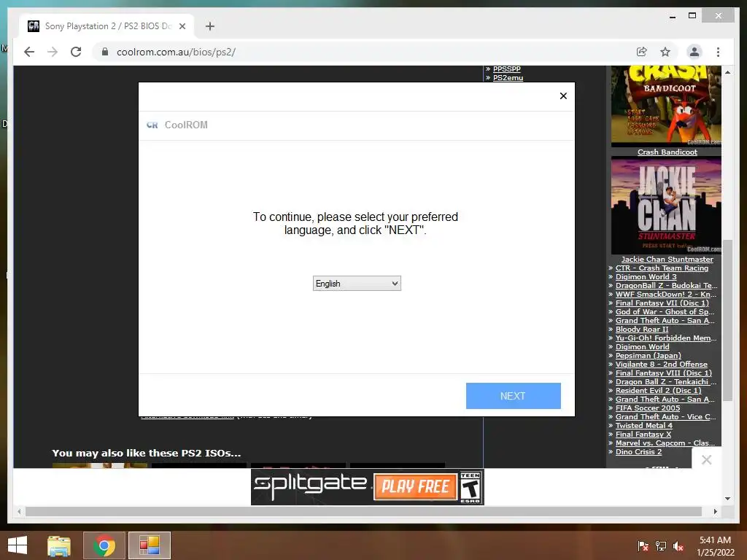The width and height of the screenshot is (747, 560).
Task: Open the colored-squares taskbar app
Action: 149,545
